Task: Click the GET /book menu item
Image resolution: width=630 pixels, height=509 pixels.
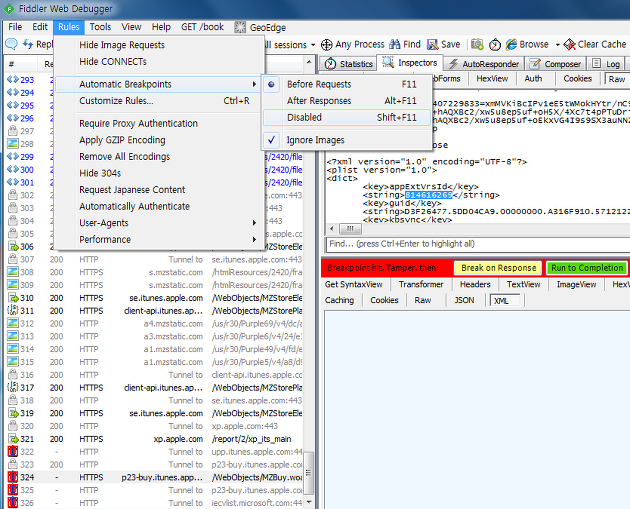Action: click(202, 27)
